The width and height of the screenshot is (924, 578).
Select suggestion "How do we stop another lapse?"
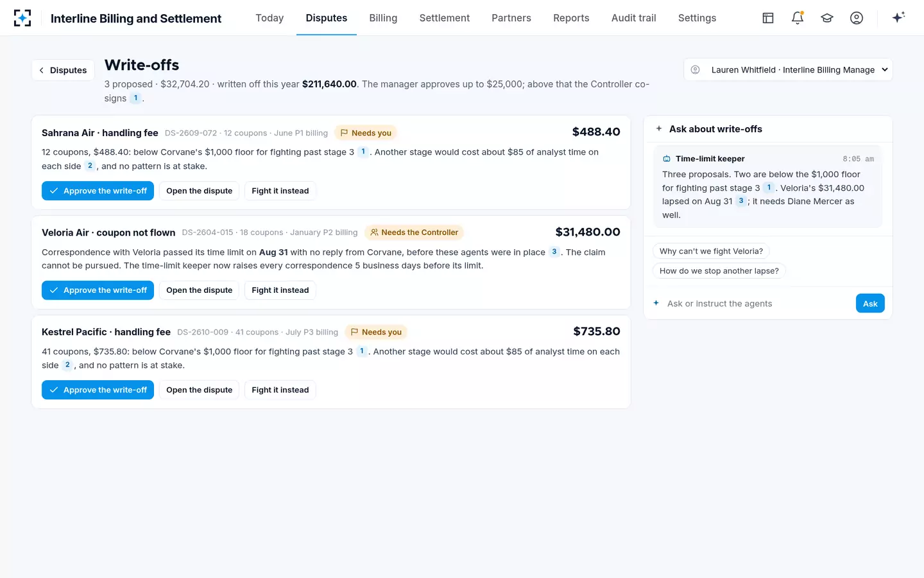click(x=719, y=271)
